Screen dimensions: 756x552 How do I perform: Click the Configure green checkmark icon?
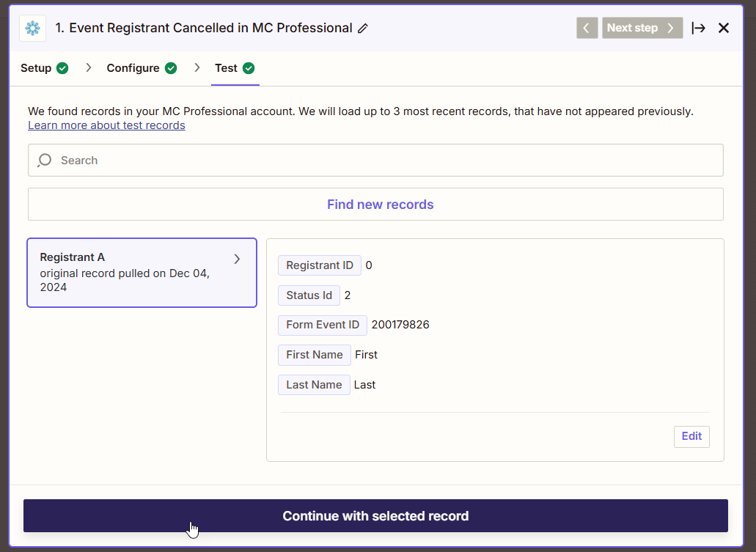171,68
